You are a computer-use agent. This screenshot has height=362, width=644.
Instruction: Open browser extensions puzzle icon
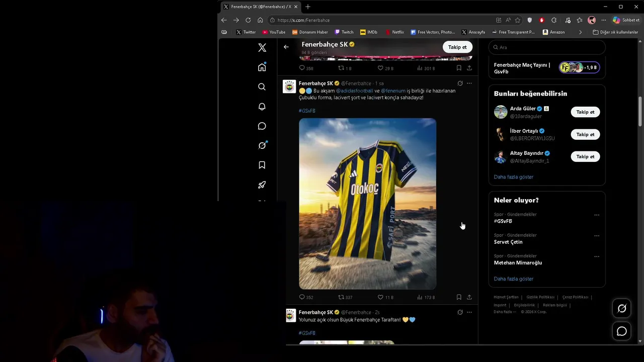pos(554,20)
